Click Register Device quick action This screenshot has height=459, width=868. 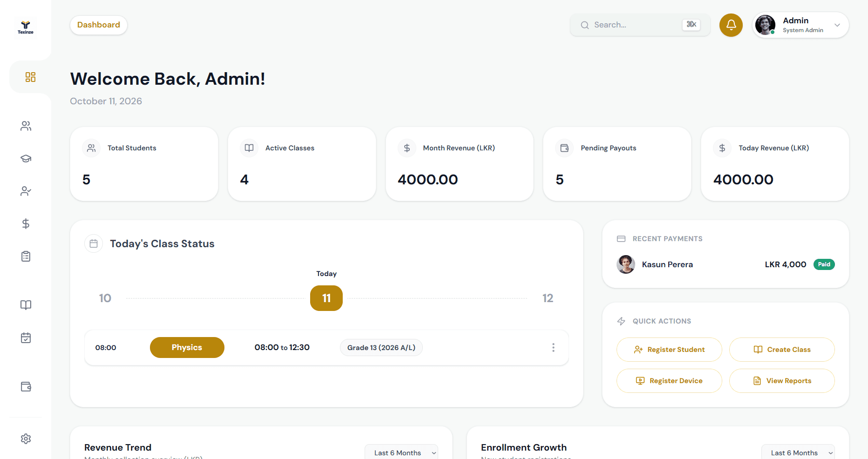coord(669,381)
